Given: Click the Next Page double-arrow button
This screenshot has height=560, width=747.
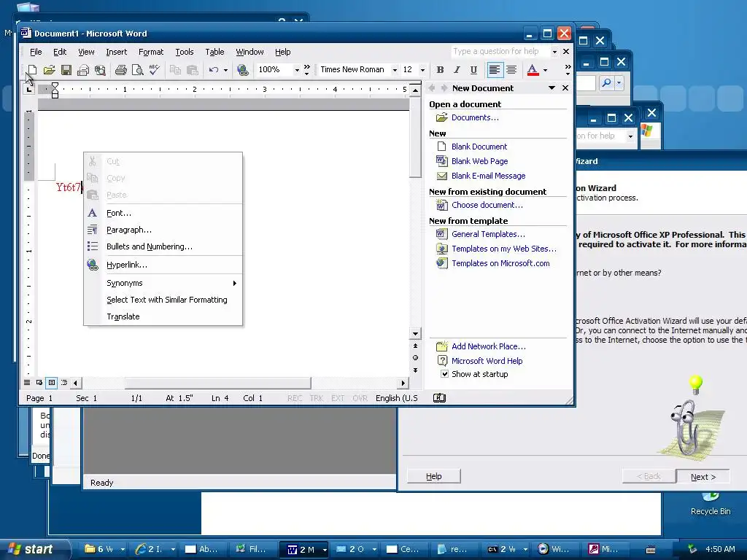Looking at the screenshot, I should tap(415, 370).
